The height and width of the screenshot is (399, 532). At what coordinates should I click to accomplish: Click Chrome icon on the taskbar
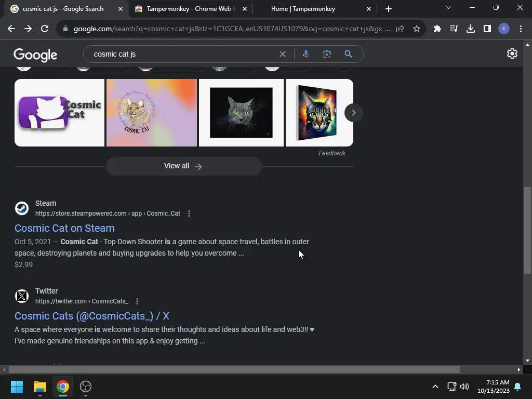tap(63, 387)
